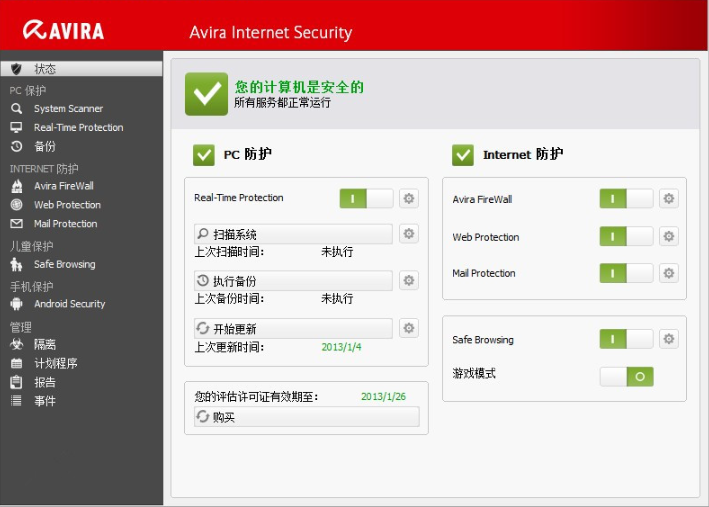
Task: Click the gear icon beside 扫描系统
Action: coord(409,234)
